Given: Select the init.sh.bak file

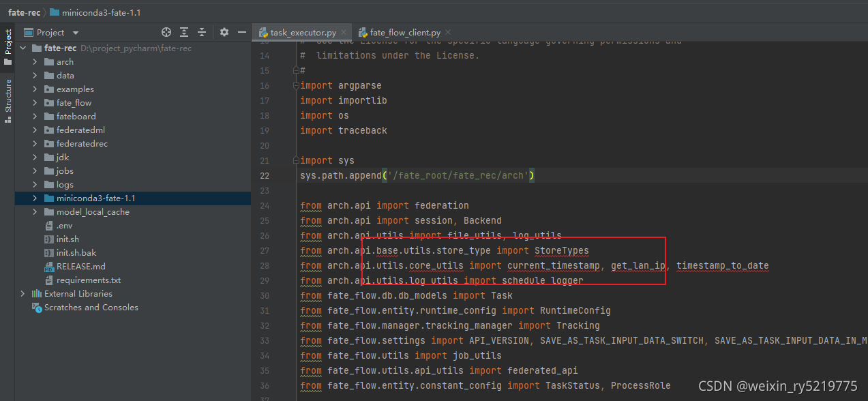Looking at the screenshot, I should [76, 253].
